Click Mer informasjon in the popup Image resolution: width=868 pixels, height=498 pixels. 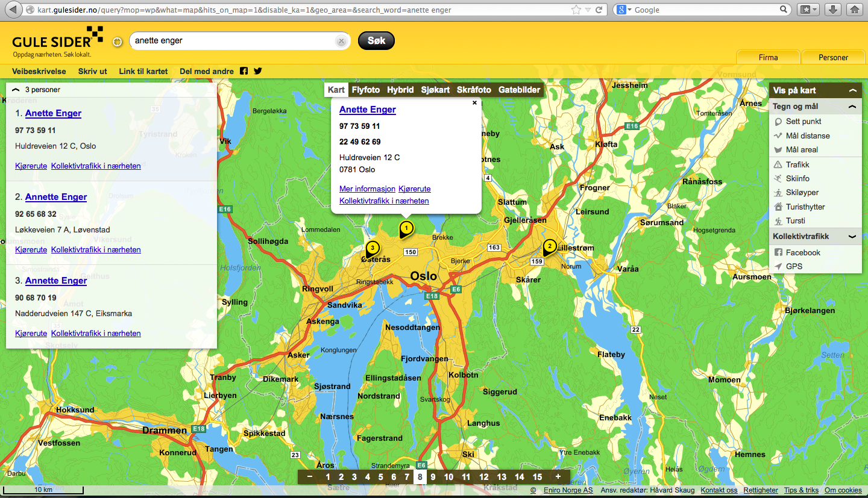click(367, 188)
